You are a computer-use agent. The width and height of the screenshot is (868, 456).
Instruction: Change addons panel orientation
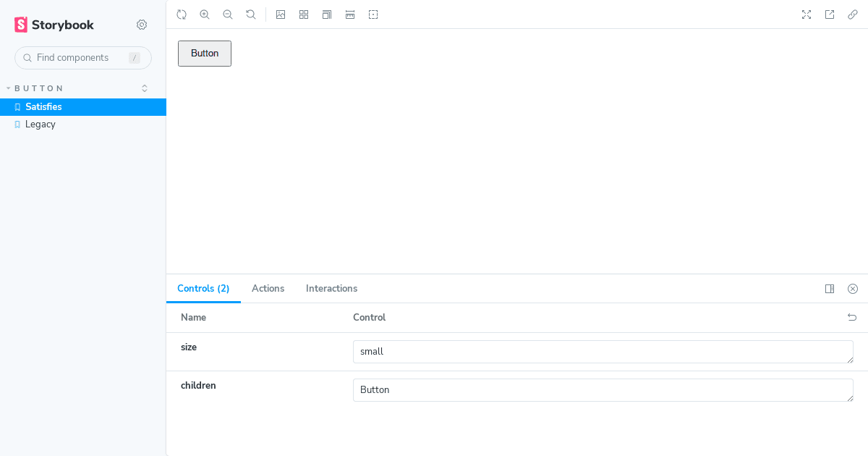(x=830, y=288)
